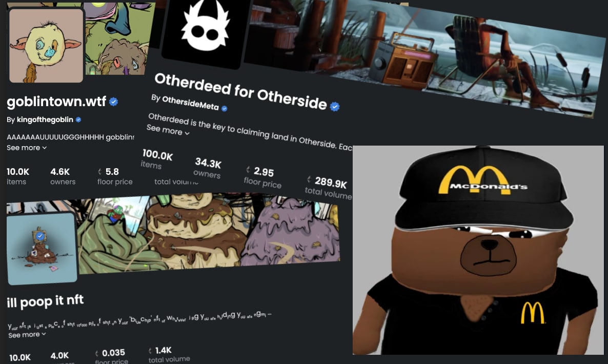Expand See more under goblintown description
This screenshot has height=364, width=608.
click(26, 148)
